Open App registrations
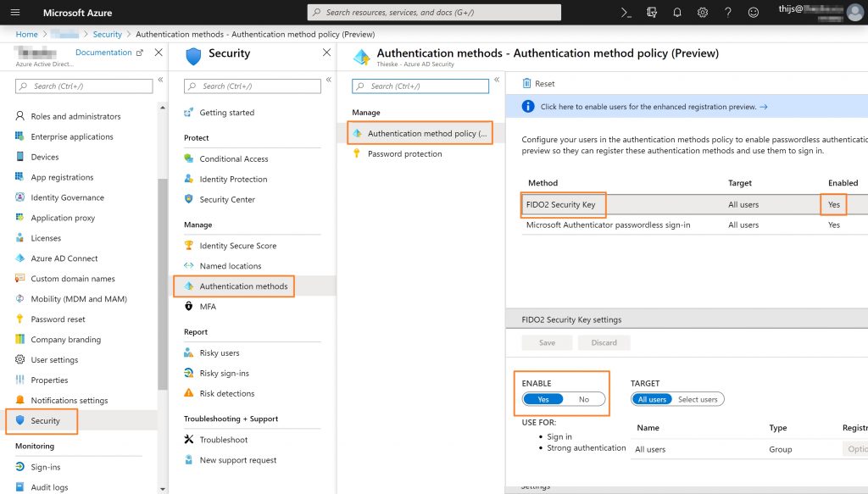The image size is (868, 494). point(62,177)
